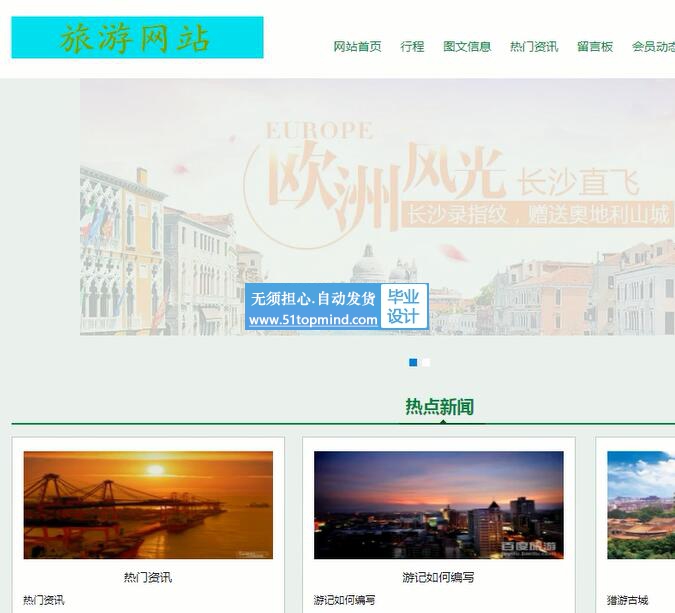Open the 留言板 message board

(595, 46)
